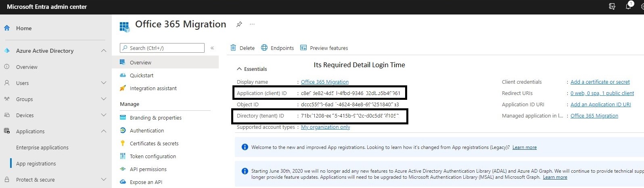Click the Certificates & secrets key icon
The image size is (644, 188).
123,143
